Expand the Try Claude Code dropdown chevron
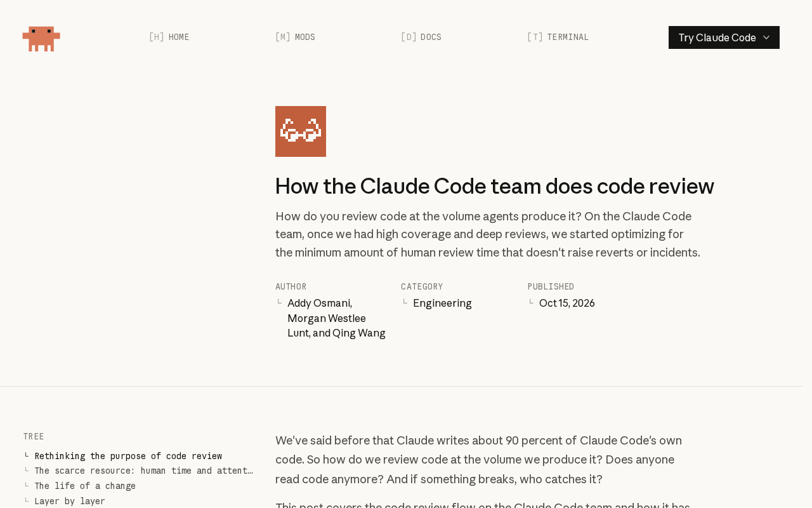Screen dimensions: 812x508 point(766,37)
